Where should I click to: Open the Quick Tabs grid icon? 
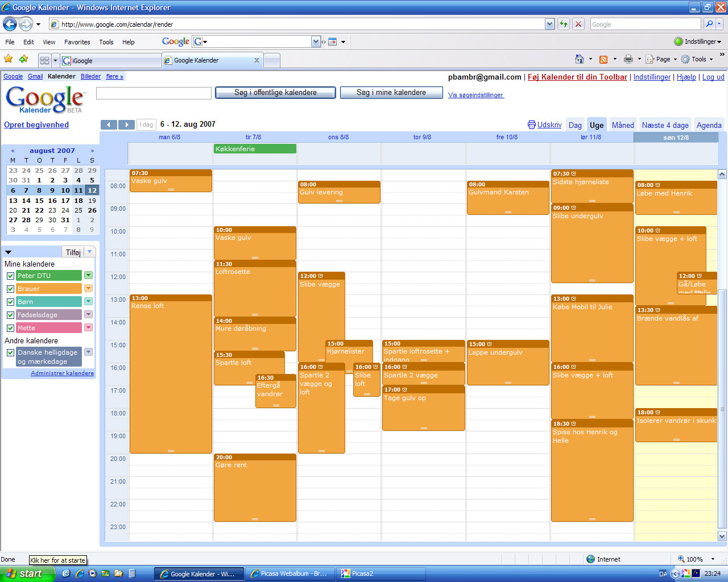pos(44,60)
